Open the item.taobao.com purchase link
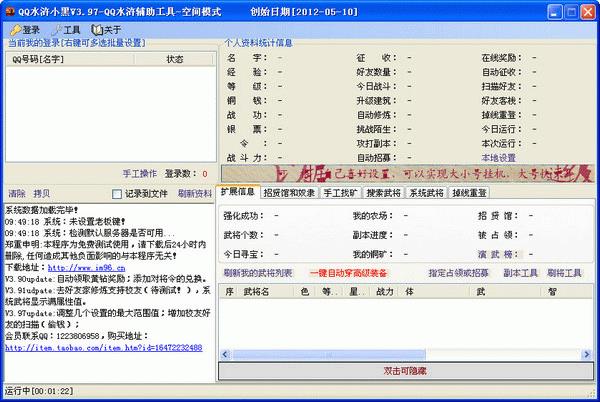The width and height of the screenshot is (600, 402). (109, 347)
